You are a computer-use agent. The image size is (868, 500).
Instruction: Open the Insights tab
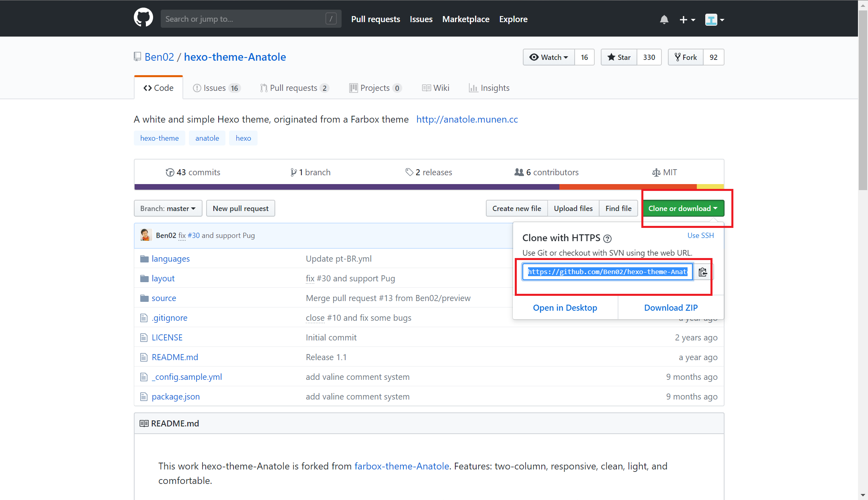point(489,88)
